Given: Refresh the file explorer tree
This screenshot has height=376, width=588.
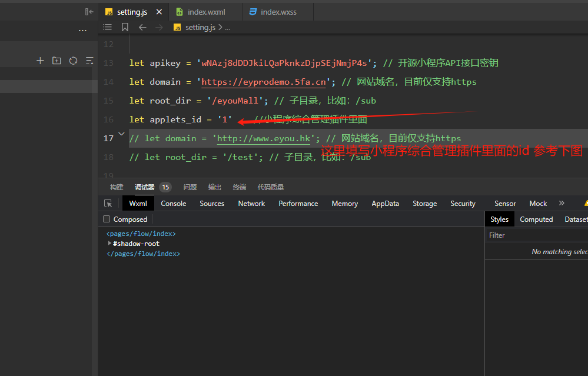Looking at the screenshot, I should coord(73,61).
